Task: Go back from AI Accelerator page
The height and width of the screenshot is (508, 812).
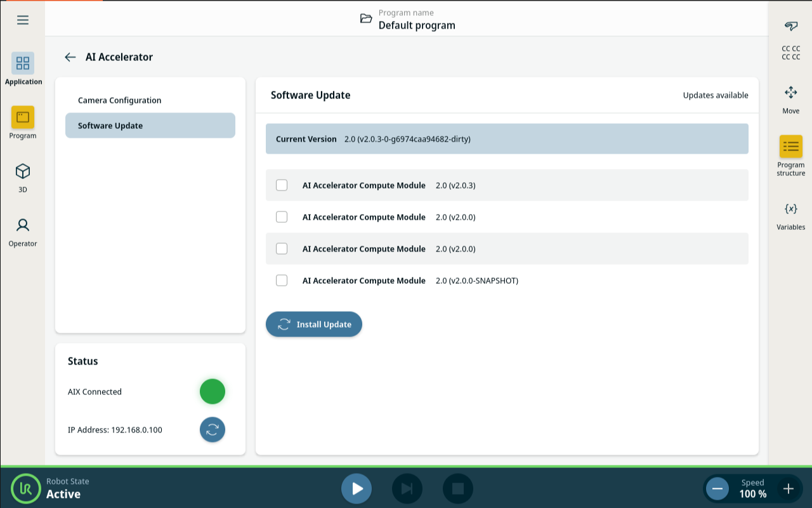Action: point(70,57)
